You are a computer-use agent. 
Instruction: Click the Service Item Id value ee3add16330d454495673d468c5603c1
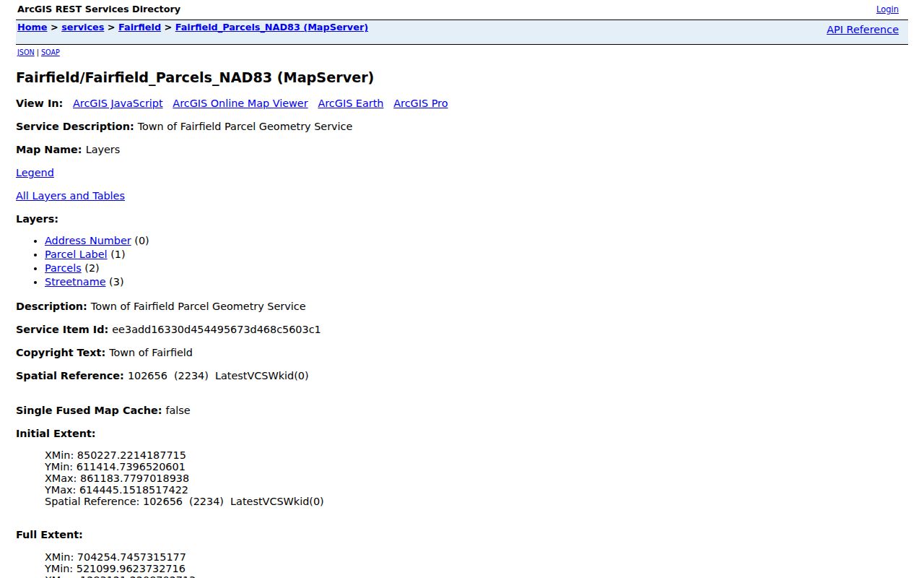[217, 329]
